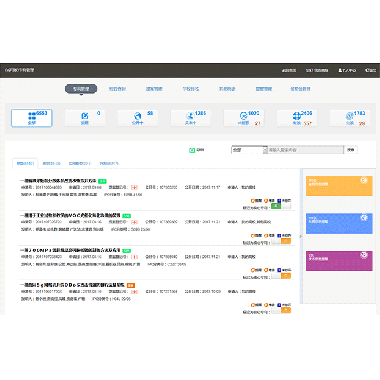The image size is (380, 380).
Task: Click the green export icon beside the search box
Action: point(192,150)
